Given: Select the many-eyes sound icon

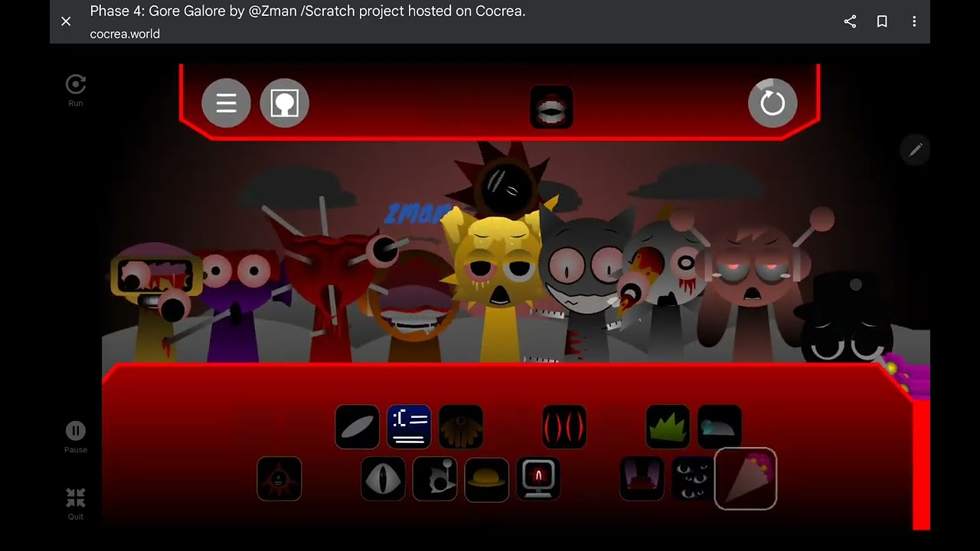Looking at the screenshot, I should (694, 479).
